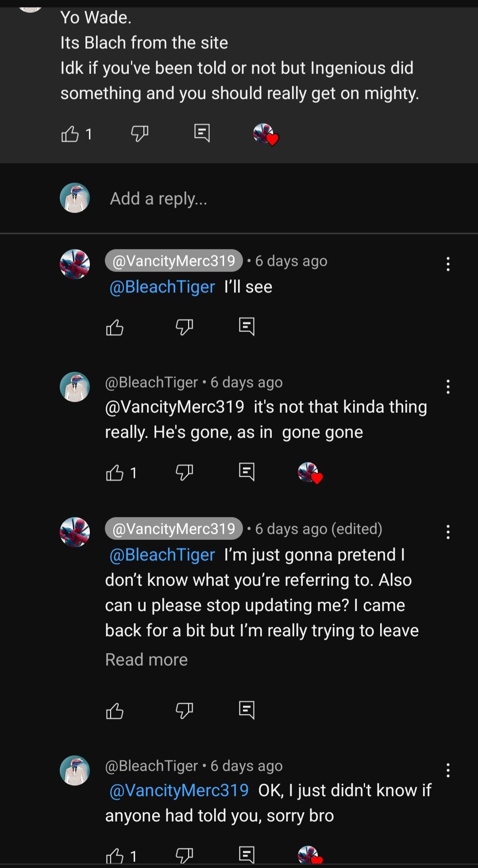Open BleachTiger's avatar on "gone gone" reply
The image size is (478, 868).
(75, 387)
